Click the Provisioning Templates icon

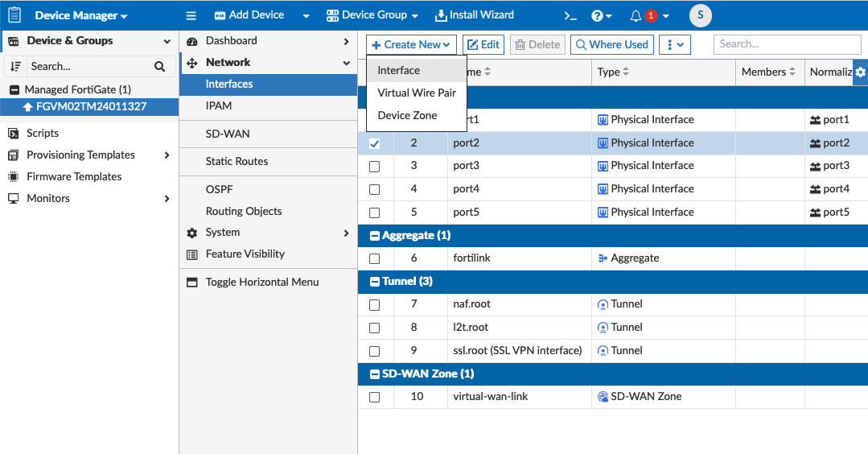pyautogui.click(x=14, y=155)
